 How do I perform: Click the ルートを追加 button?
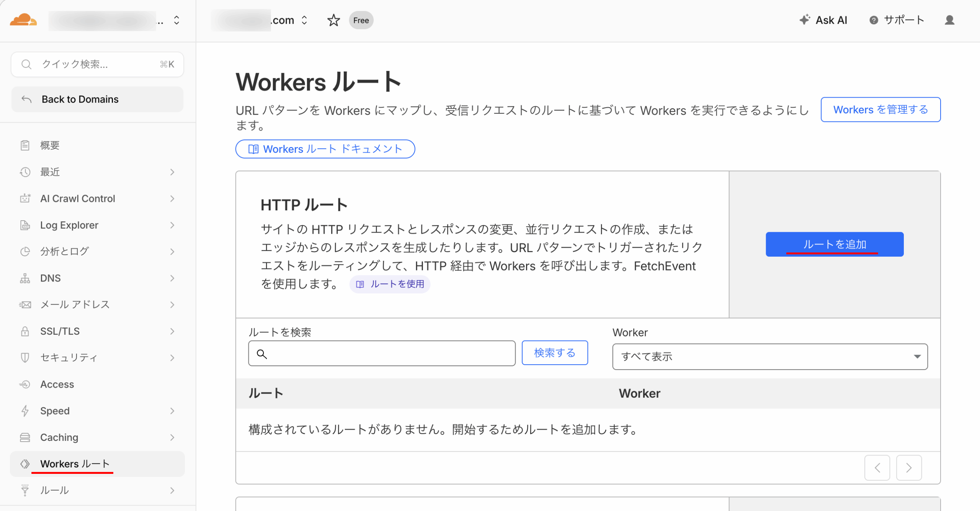click(x=835, y=244)
